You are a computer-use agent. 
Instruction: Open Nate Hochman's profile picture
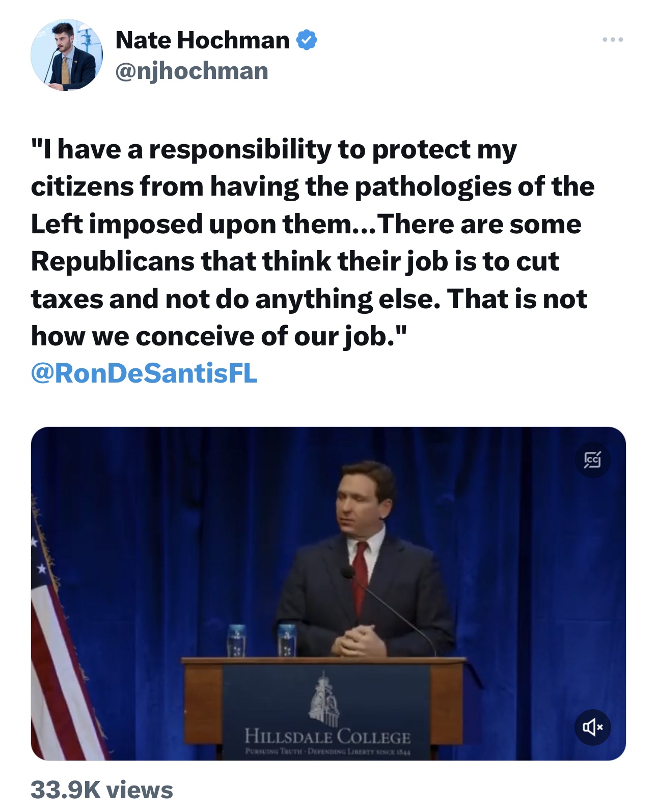click(67, 56)
